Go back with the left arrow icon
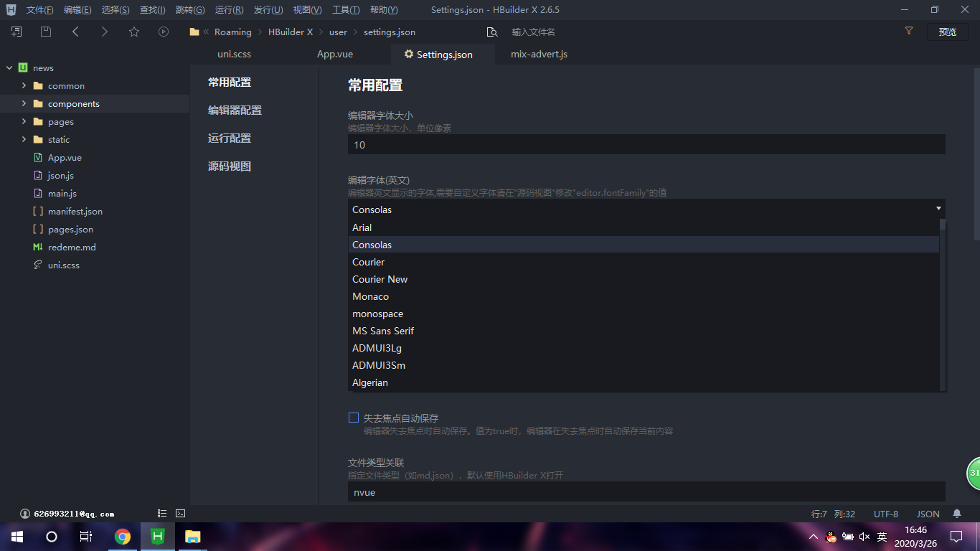Image resolution: width=980 pixels, height=551 pixels. tap(75, 32)
